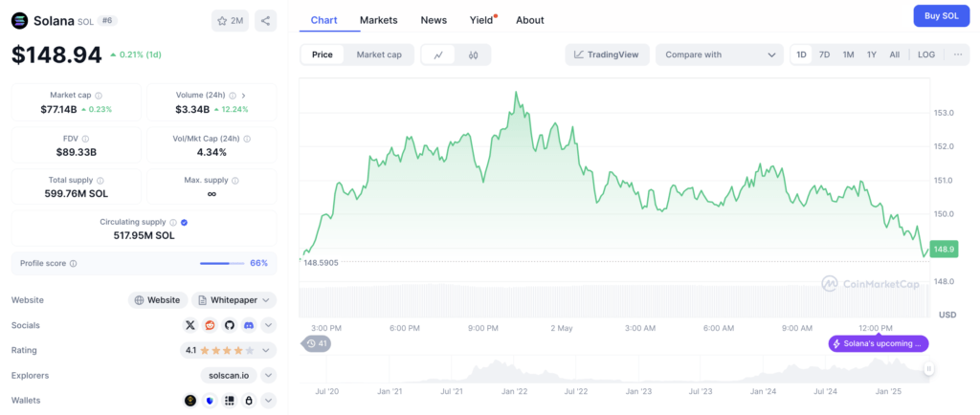Open the Compare with dropdown

[720, 55]
